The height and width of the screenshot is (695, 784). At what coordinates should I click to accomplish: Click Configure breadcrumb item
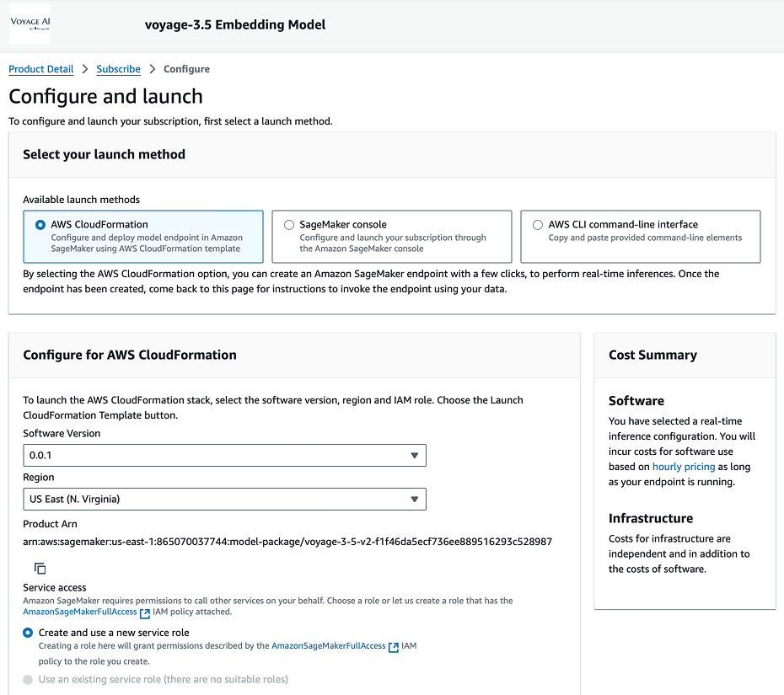pyautogui.click(x=186, y=69)
